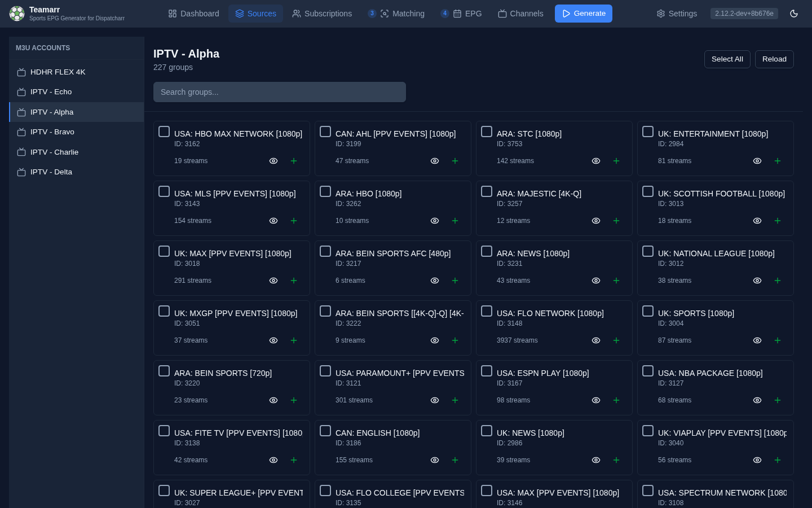The height and width of the screenshot is (508, 812).
Task: Click 'ID: 3753' under ARA: STC
Action: pos(510,144)
